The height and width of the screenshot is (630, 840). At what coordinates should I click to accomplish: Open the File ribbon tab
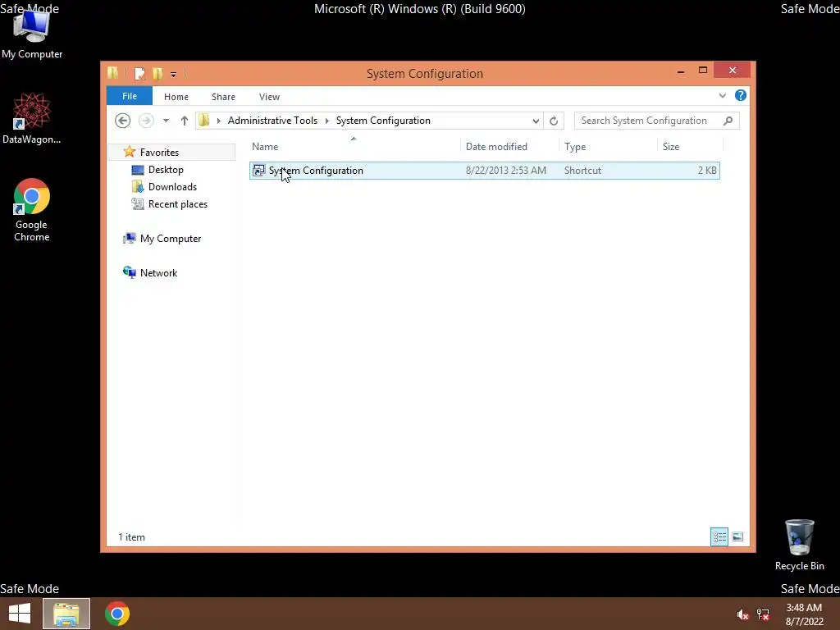[x=130, y=96]
